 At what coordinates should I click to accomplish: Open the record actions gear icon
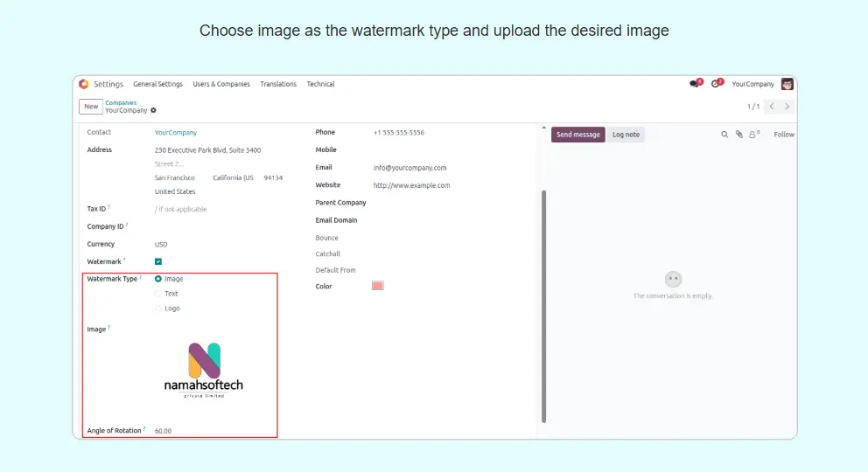(154, 111)
